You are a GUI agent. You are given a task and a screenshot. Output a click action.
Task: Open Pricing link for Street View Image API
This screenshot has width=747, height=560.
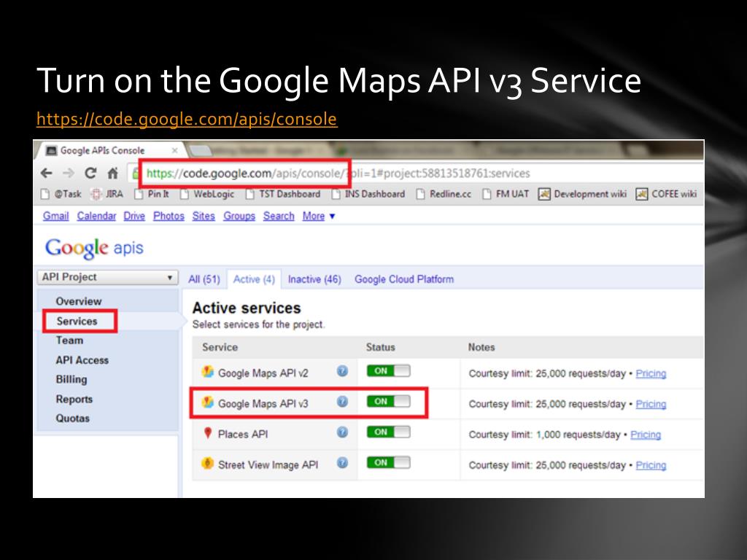(x=651, y=464)
